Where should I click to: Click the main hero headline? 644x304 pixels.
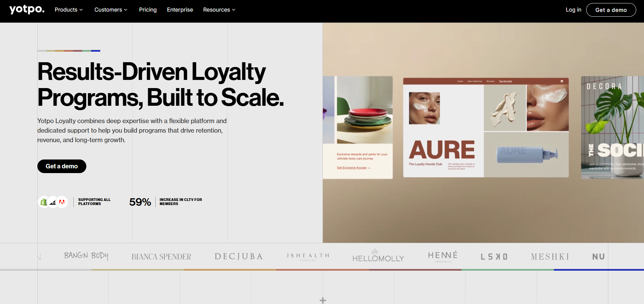point(160,84)
